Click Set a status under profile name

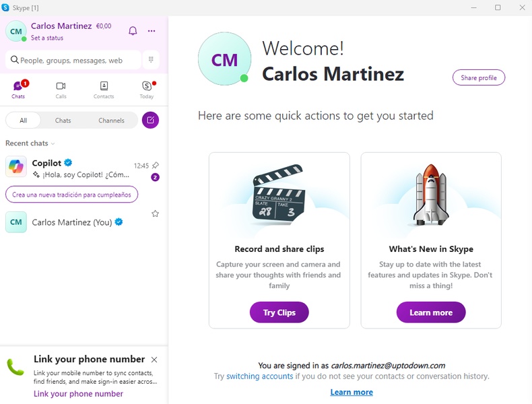[x=47, y=38]
